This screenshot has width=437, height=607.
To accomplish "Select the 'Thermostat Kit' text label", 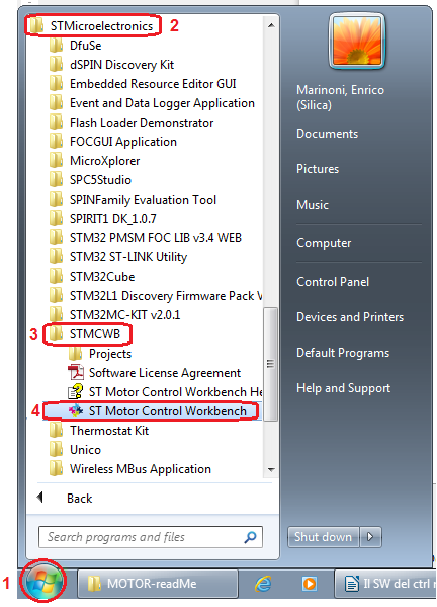I will (x=110, y=430).
